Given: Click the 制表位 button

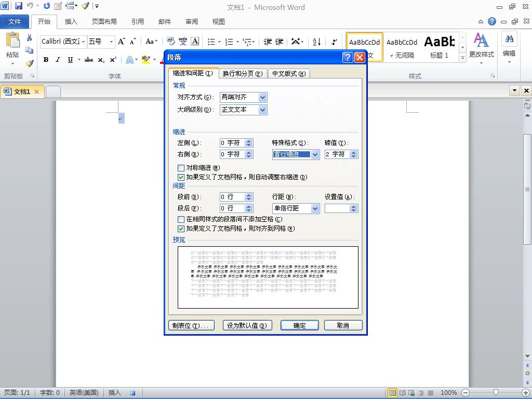Looking at the screenshot, I should coord(192,325).
